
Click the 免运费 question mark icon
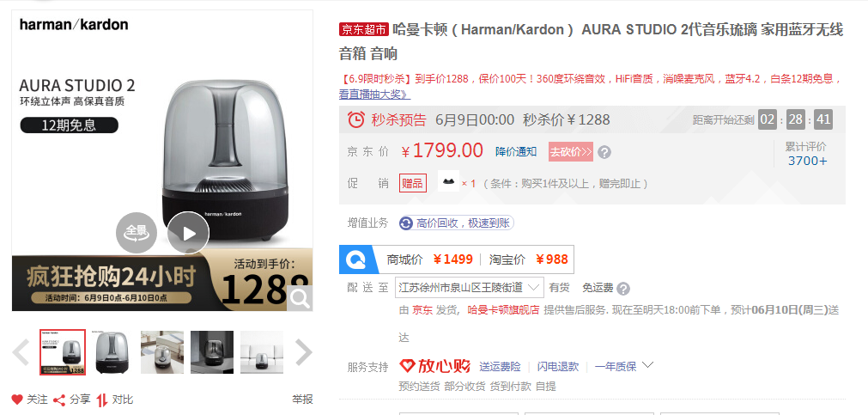pos(622,289)
